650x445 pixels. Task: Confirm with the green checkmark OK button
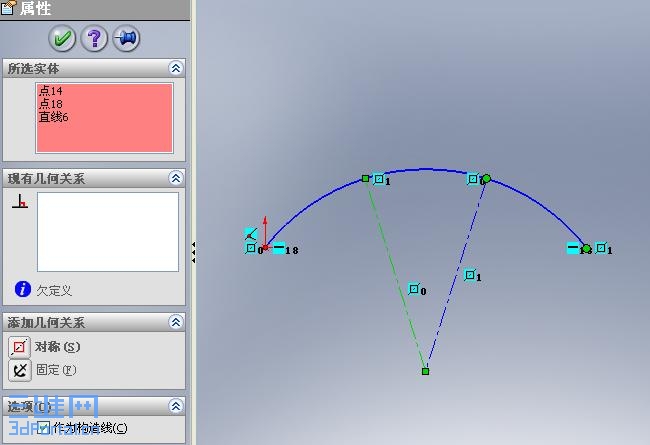62,39
